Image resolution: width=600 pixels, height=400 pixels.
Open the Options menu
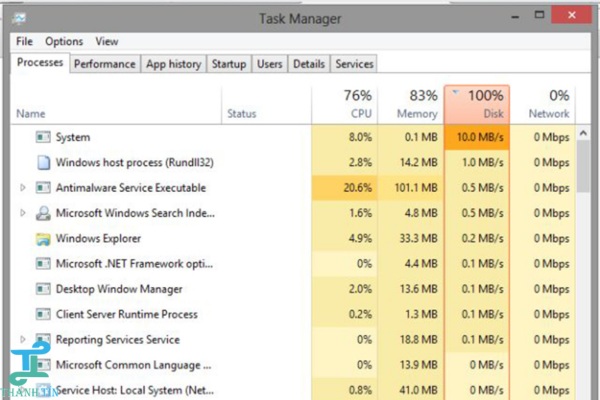tap(64, 41)
